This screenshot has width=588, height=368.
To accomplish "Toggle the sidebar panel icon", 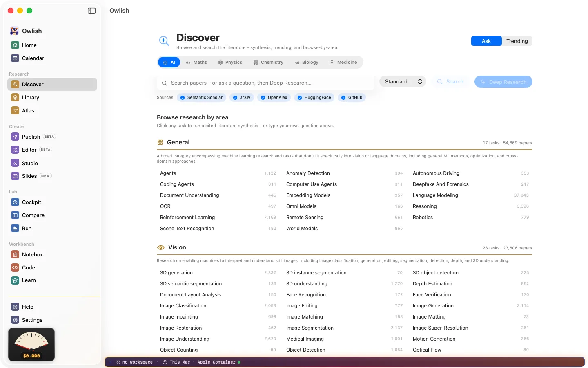I will click(91, 11).
